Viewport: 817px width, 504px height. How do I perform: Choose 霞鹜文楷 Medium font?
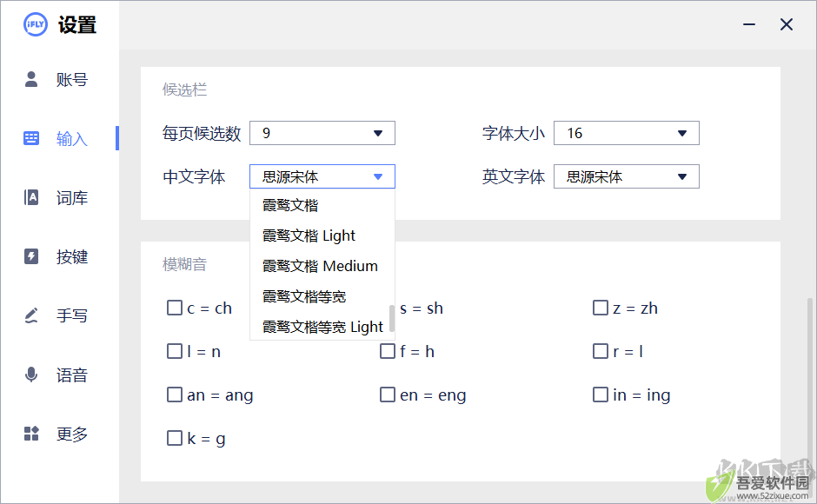(x=322, y=266)
